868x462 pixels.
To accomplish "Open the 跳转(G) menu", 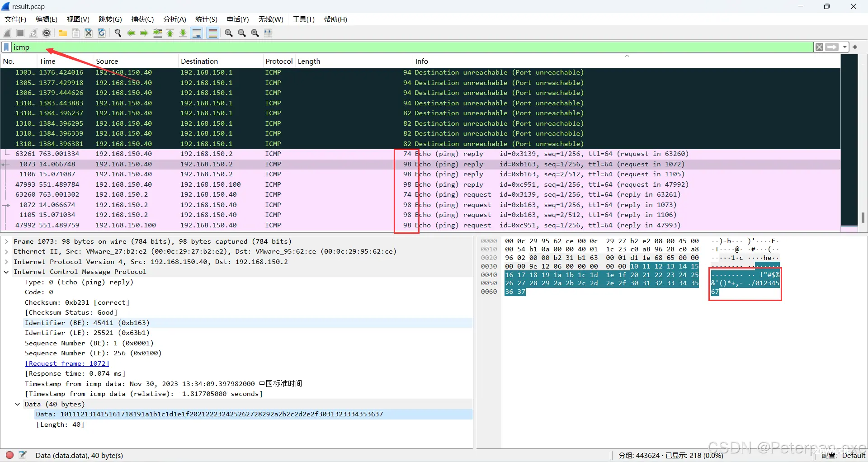I will [110, 19].
